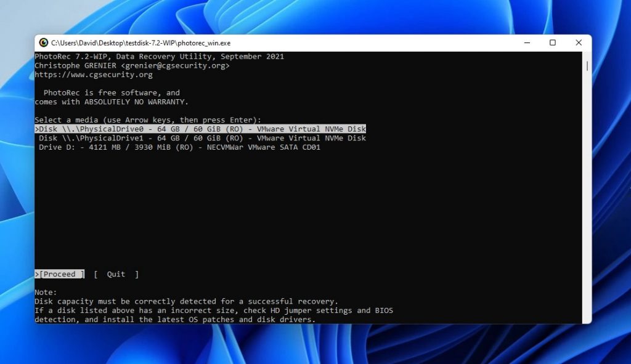Click the PhotoRec console icon in title bar
The image size is (631, 364).
44,42
